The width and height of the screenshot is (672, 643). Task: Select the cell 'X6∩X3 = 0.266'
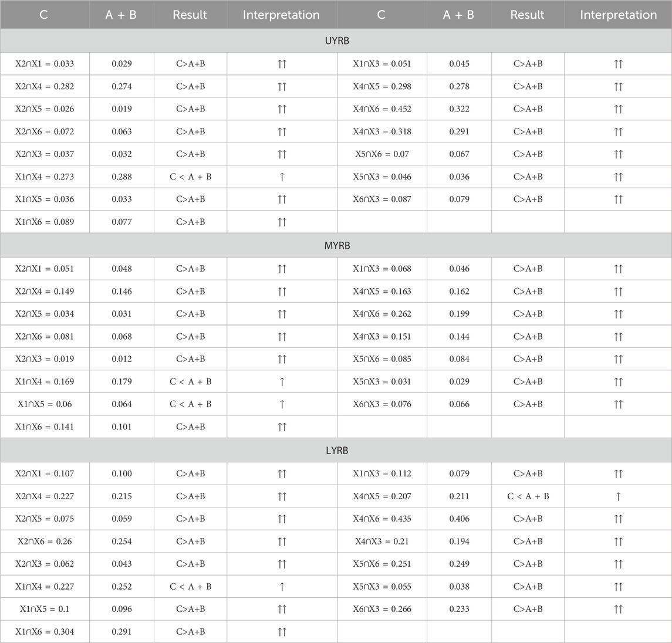pos(382,609)
